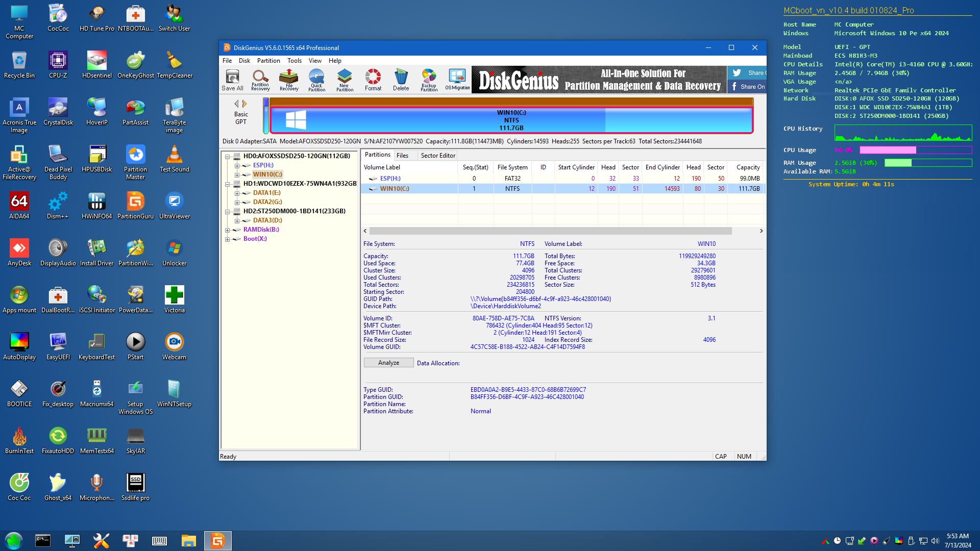The height and width of the screenshot is (551, 980).
Task: Toggle the CAP lock indicator
Action: [721, 456]
